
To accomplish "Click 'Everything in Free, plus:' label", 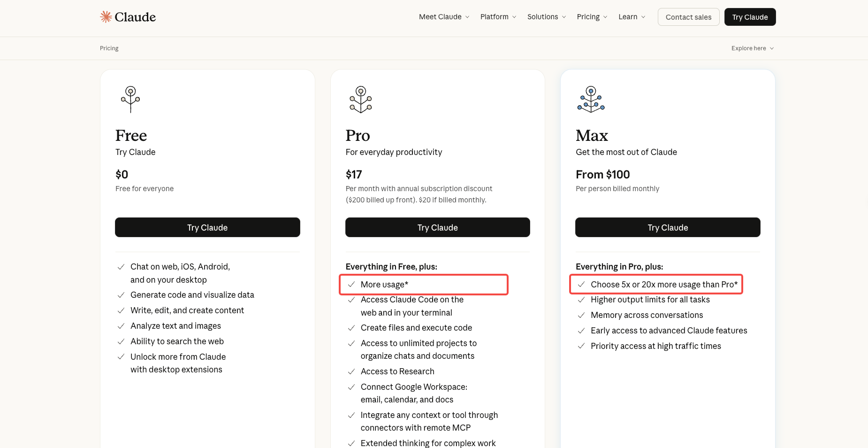I will click(391, 267).
